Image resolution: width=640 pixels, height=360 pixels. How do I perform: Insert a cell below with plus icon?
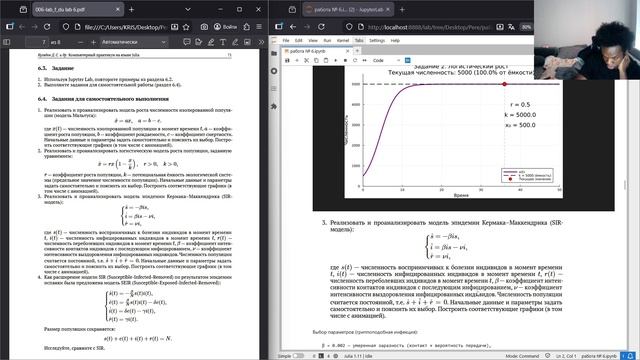click(297, 60)
